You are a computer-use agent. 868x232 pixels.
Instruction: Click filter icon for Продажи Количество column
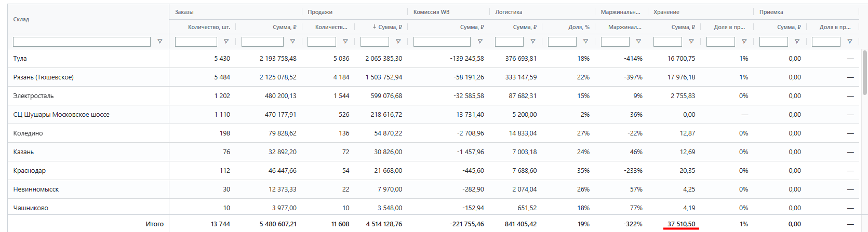pos(345,42)
